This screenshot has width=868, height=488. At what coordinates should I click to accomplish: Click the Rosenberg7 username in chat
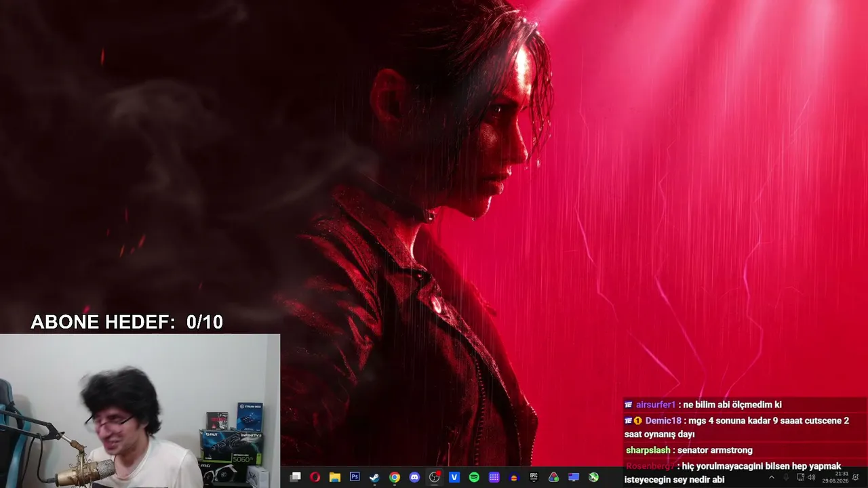650,466
